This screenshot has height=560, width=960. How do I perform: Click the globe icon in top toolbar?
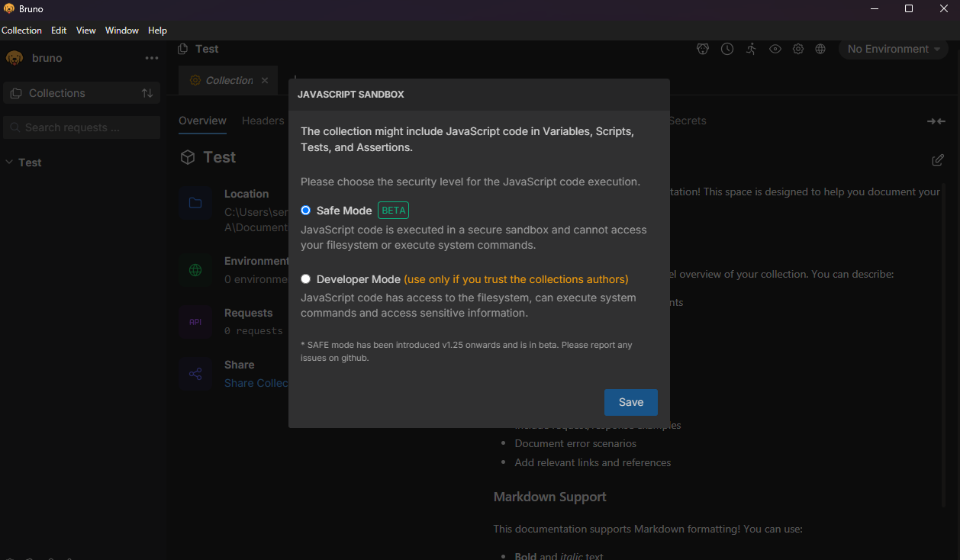[820, 49]
